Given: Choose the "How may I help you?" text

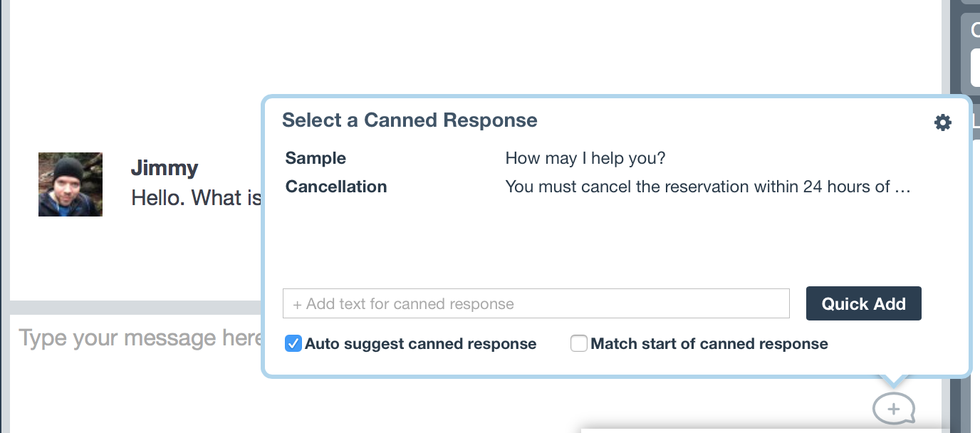Looking at the screenshot, I should 585,158.
